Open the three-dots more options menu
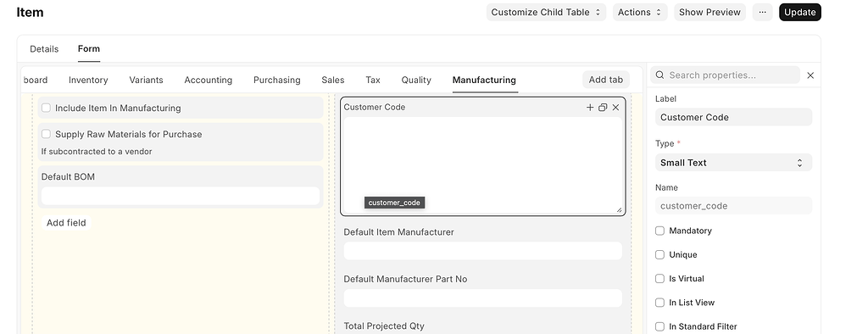 [x=762, y=12]
